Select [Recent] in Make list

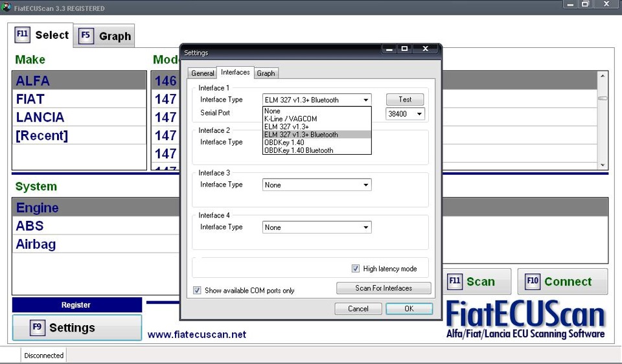79,135
